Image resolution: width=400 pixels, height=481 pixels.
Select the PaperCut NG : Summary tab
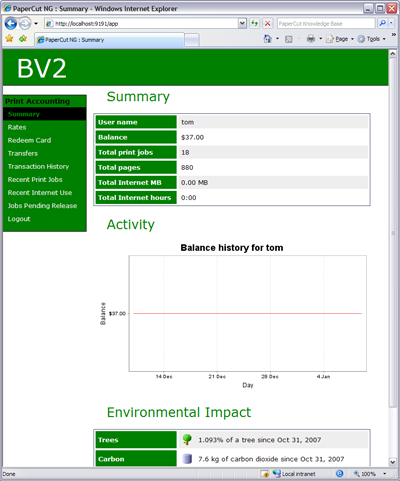pyautogui.click(x=109, y=40)
